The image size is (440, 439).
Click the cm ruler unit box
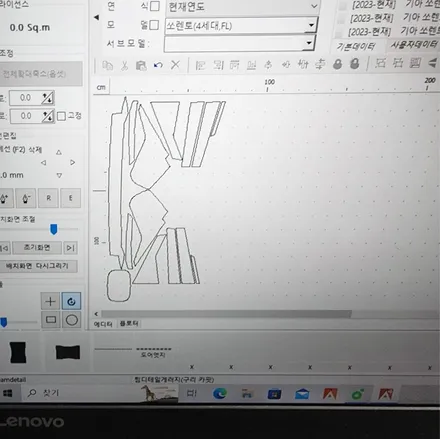pos(101,88)
